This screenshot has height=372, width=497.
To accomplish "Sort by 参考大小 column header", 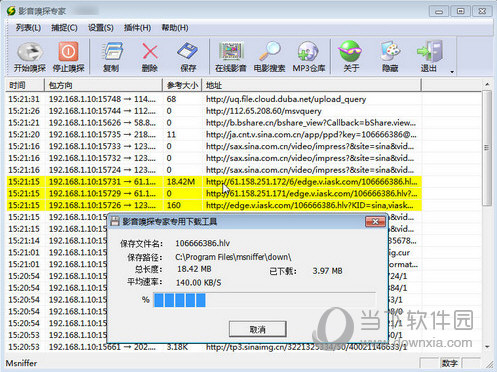I will (x=182, y=85).
